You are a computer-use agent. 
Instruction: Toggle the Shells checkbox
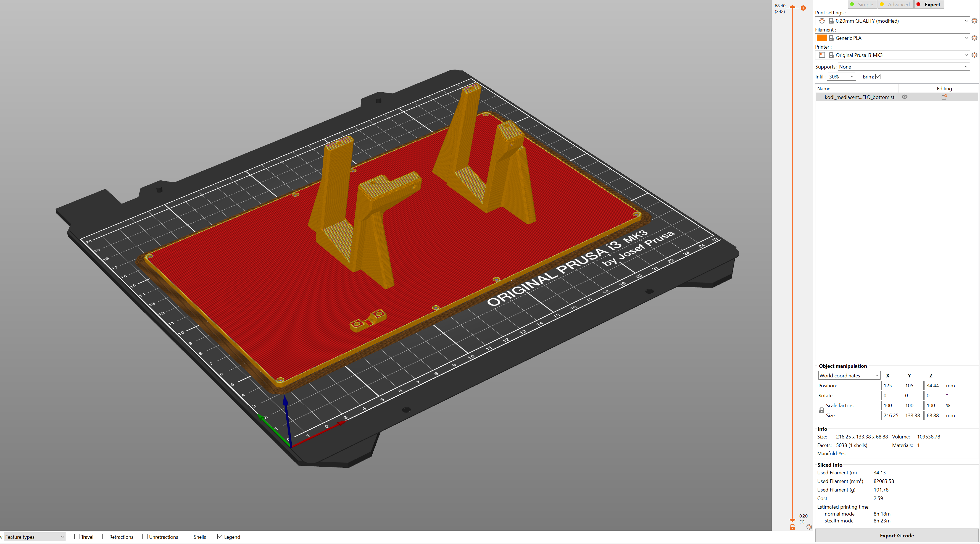tap(189, 536)
